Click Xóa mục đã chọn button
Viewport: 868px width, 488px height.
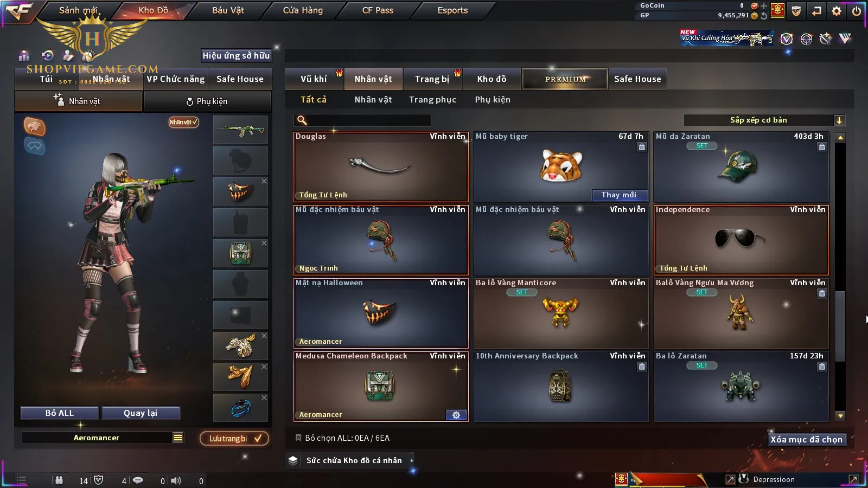[x=806, y=439]
